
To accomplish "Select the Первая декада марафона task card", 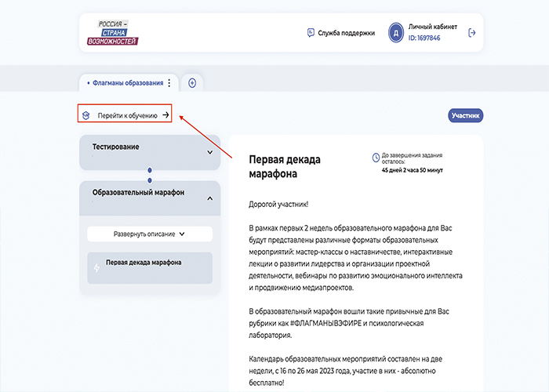I will click(x=150, y=268).
